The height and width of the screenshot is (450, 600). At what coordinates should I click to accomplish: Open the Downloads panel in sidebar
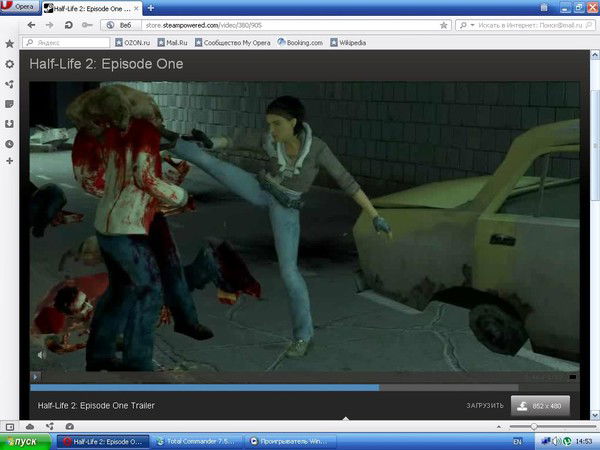tap(9, 124)
